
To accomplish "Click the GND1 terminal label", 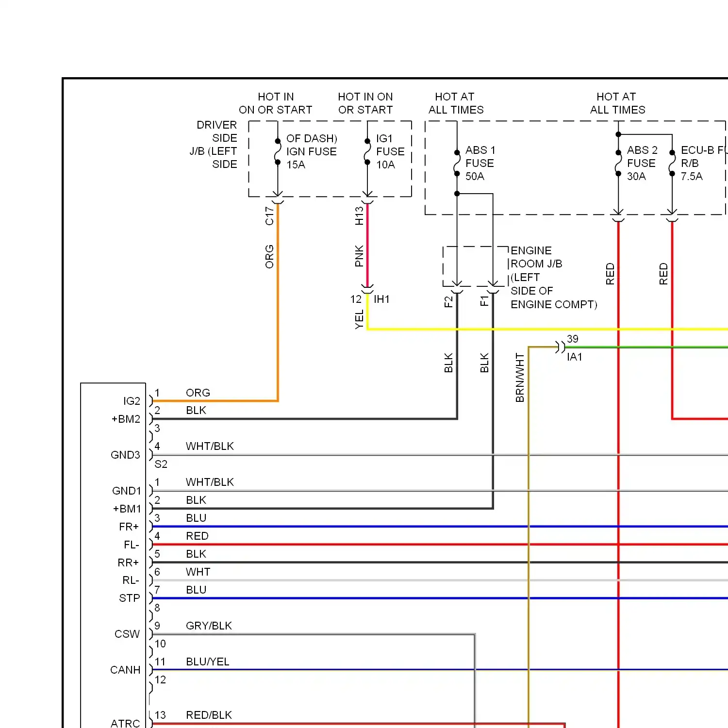I will coord(126,491).
